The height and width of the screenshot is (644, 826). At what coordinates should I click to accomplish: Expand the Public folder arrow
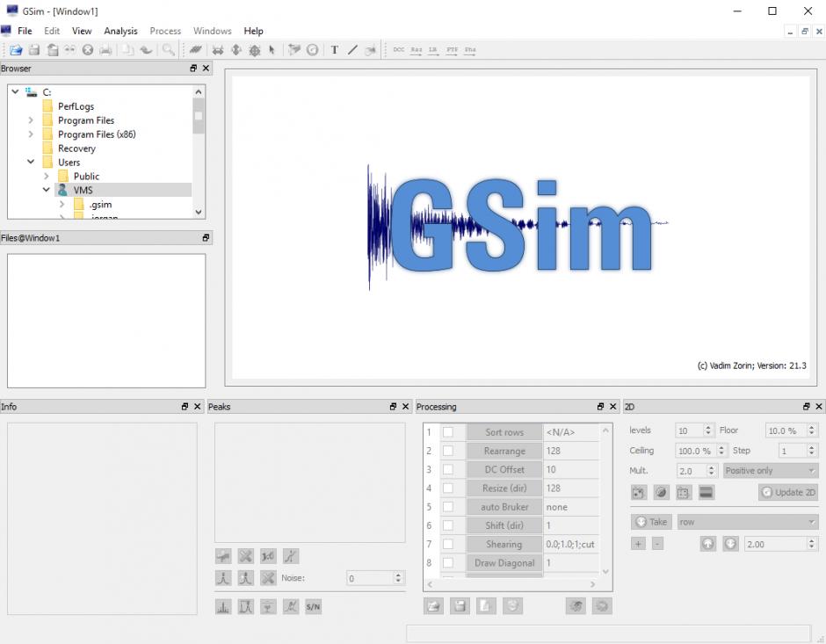[x=47, y=176]
